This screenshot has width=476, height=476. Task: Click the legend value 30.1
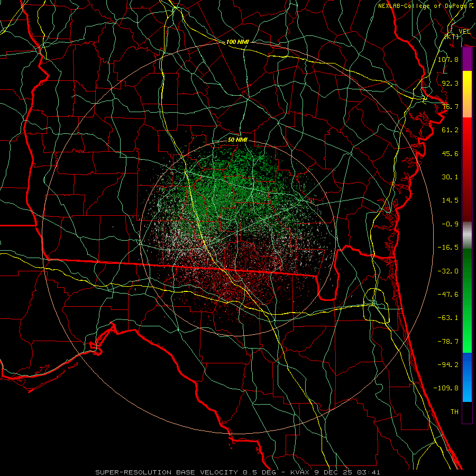point(450,177)
